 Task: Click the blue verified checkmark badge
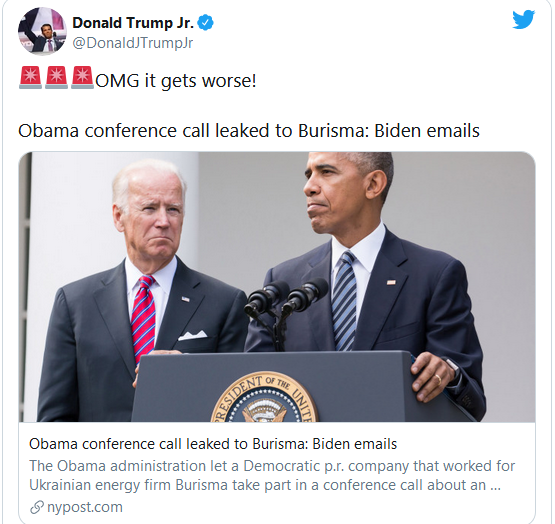pos(205,23)
